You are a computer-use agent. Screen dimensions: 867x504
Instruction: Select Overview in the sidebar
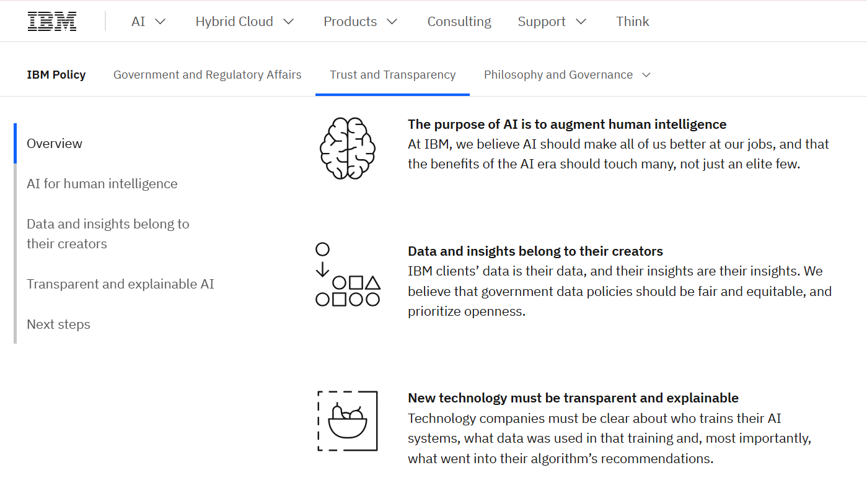55,144
